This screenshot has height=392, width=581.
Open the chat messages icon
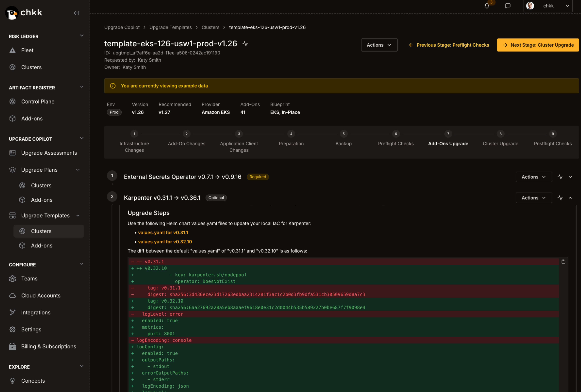coord(507,6)
